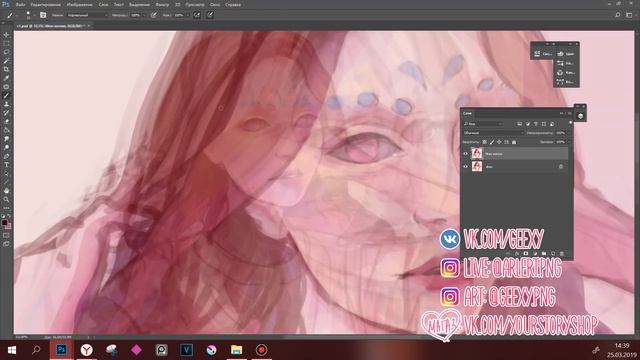Select the Brush tool in toolbar
The image size is (640, 360).
coord(6,95)
